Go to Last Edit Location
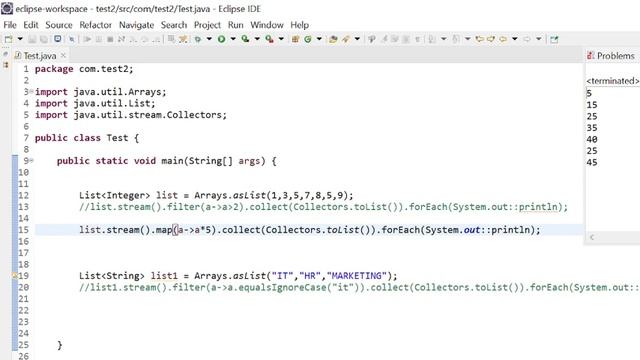This screenshot has width=640, height=360. tap(480, 39)
